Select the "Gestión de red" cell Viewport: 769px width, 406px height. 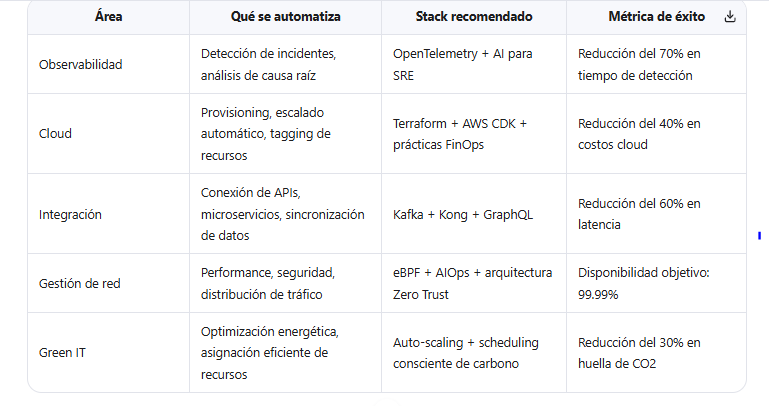point(80,283)
